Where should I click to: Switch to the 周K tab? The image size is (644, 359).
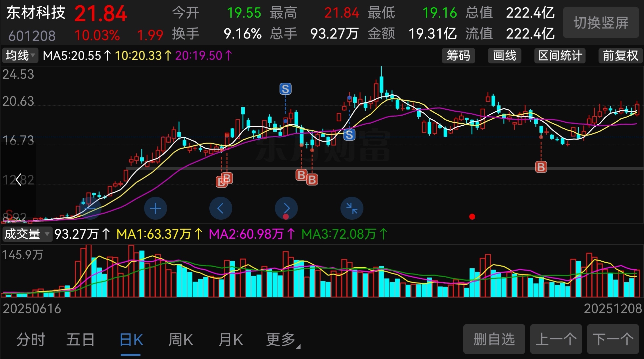[180, 340]
